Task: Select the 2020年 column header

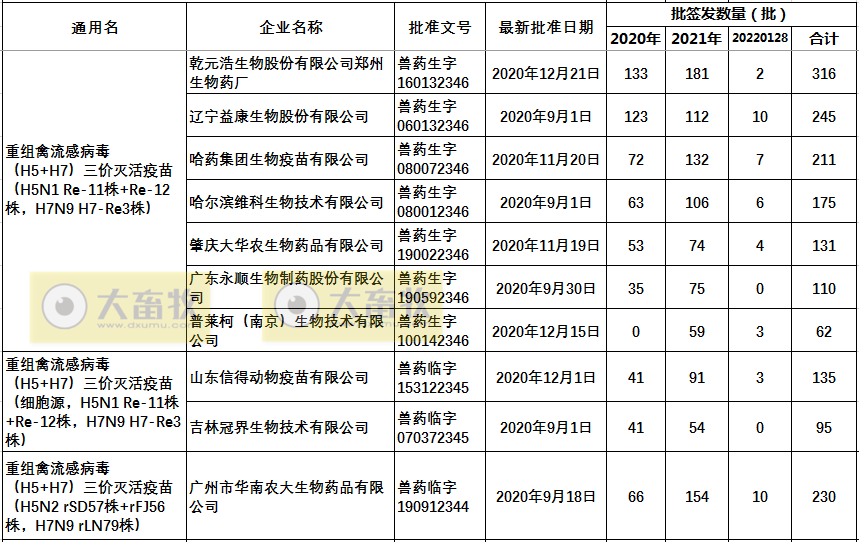Action: pyautogui.click(x=635, y=39)
